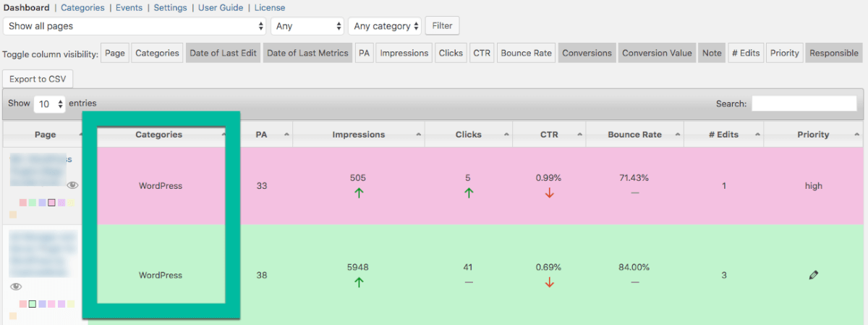Sort by the Clicks column header
868x325 pixels.
click(x=468, y=135)
